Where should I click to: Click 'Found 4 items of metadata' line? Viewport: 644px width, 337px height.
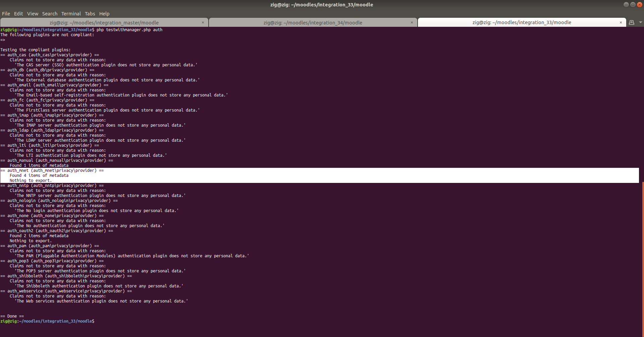(39, 176)
